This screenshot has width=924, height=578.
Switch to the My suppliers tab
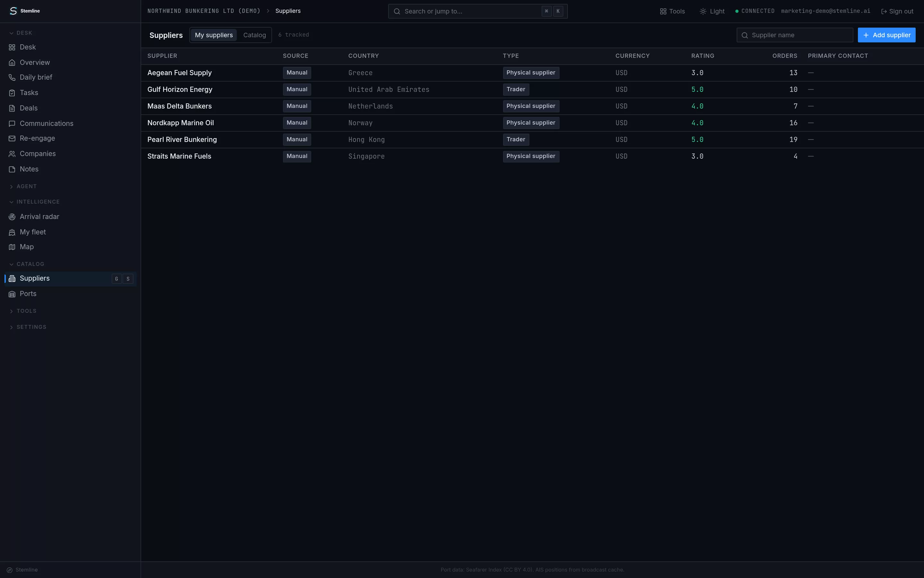(214, 35)
